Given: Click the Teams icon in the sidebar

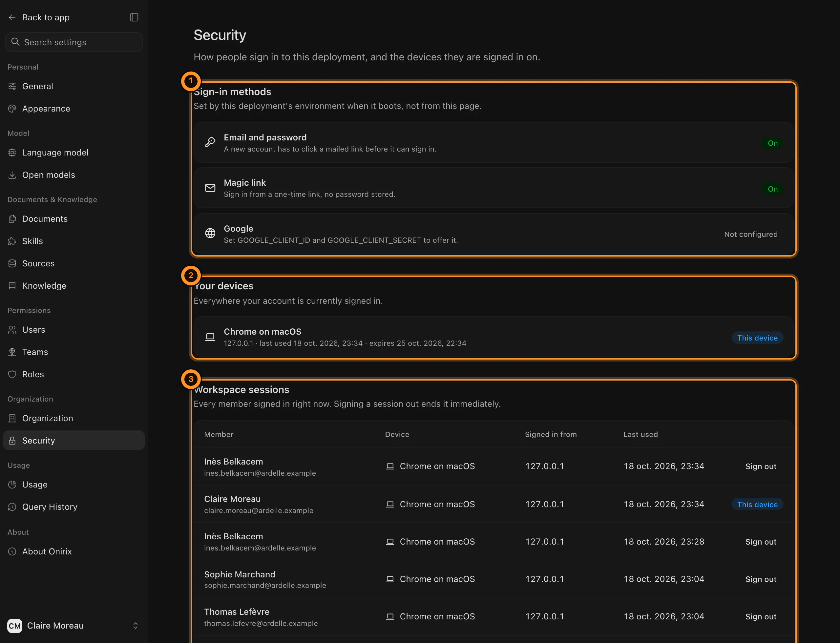Looking at the screenshot, I should pyautogui.click(x=12, y=352).
